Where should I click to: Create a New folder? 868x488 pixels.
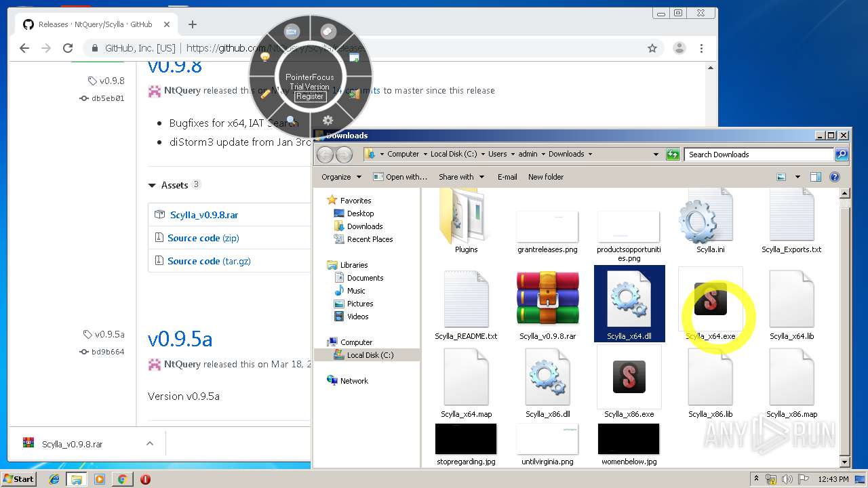[x=546, y=177]
